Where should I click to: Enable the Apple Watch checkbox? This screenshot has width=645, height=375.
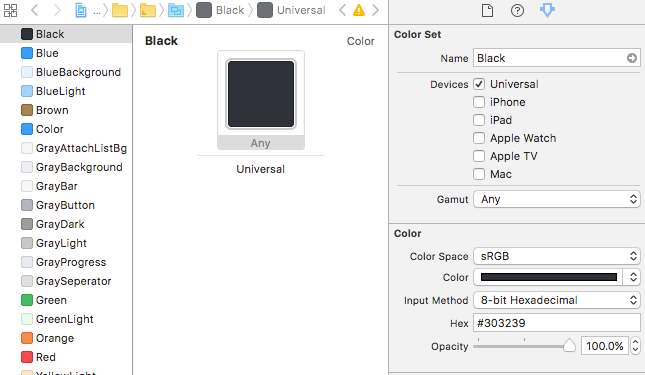click(x=479, y=138)
